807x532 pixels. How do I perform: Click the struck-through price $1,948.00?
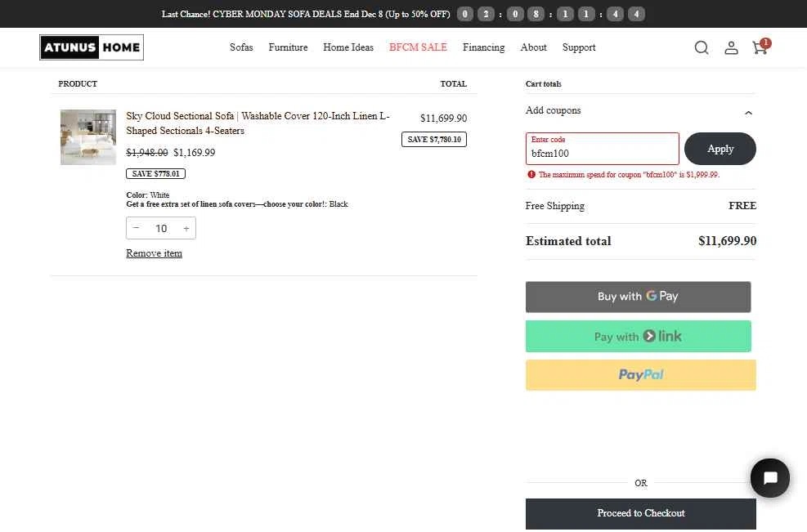click(146, 152)
